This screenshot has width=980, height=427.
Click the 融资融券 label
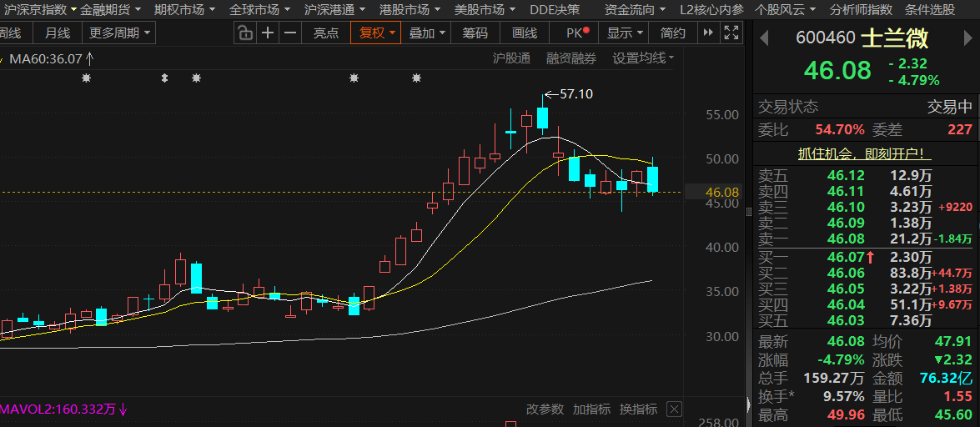pos(571,58)
